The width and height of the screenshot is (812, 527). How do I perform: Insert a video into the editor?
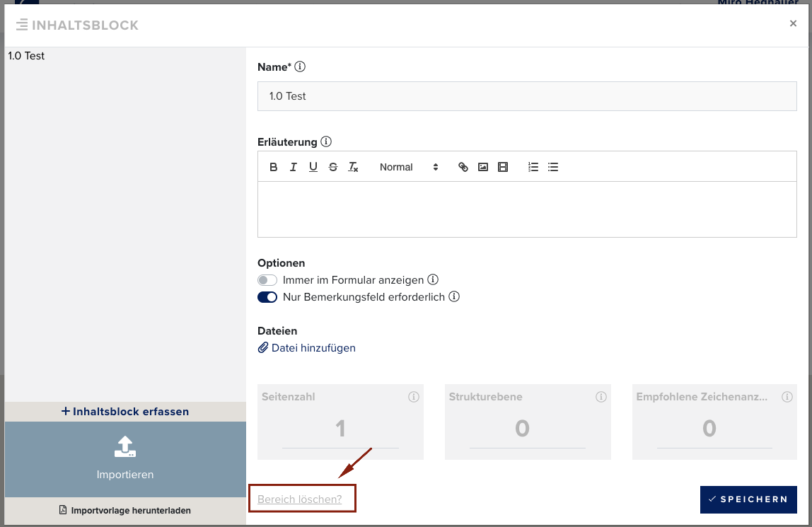point(503,167)
